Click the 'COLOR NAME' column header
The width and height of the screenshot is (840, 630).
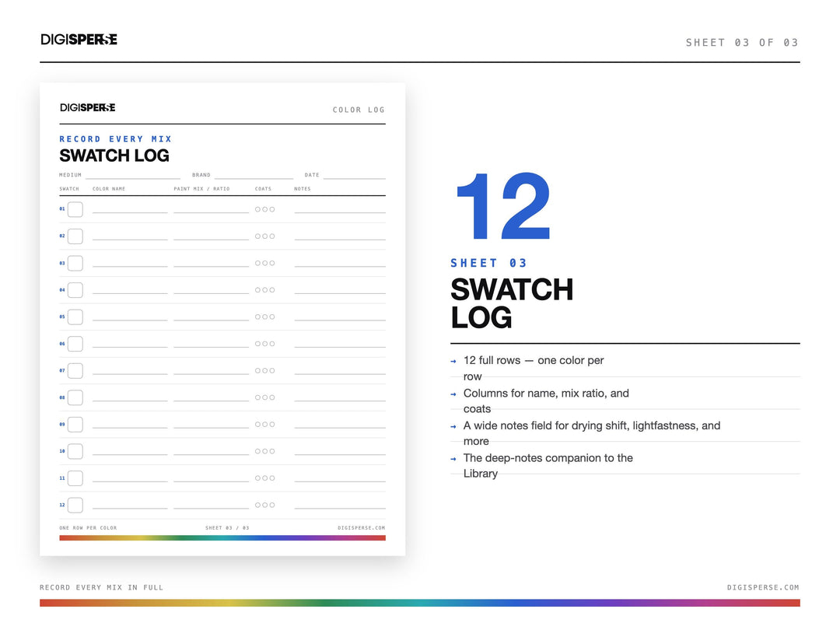pos(109,189)
